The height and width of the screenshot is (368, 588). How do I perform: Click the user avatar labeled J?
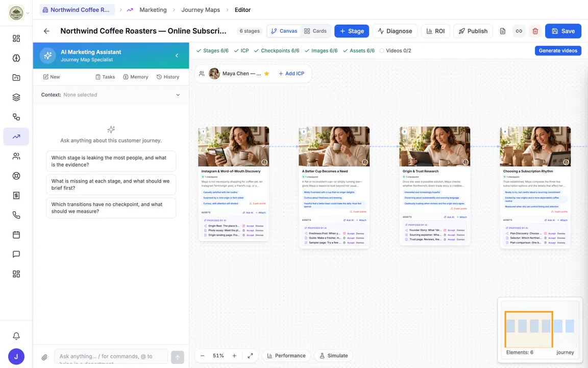tap(16, 357)
